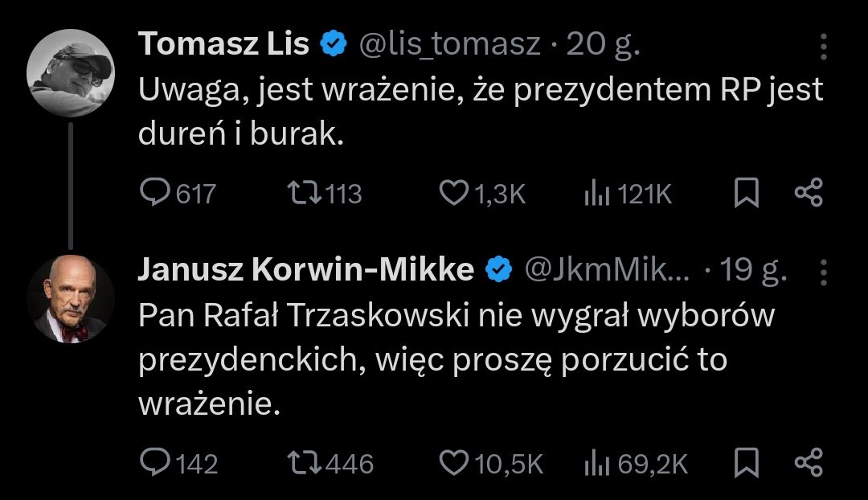Click the 19 g. timestamp
The width and height of the screenshot is (868, 500).
(x=754, y=271)
